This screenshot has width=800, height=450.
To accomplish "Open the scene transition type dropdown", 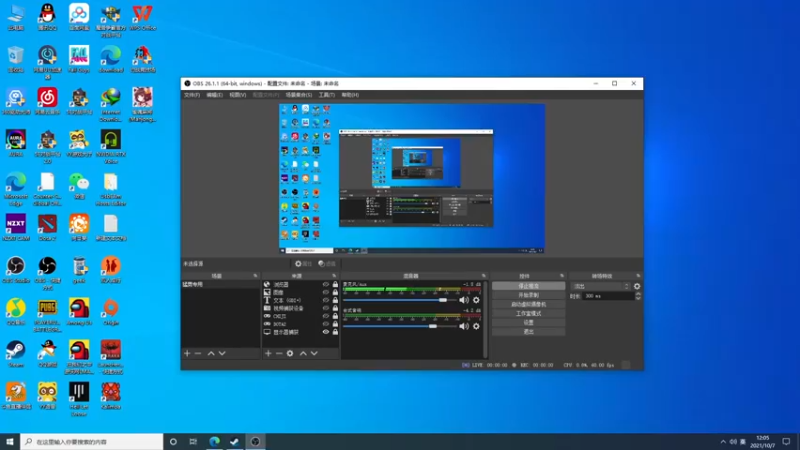I will pyautogui.click(x=601, y=286).
